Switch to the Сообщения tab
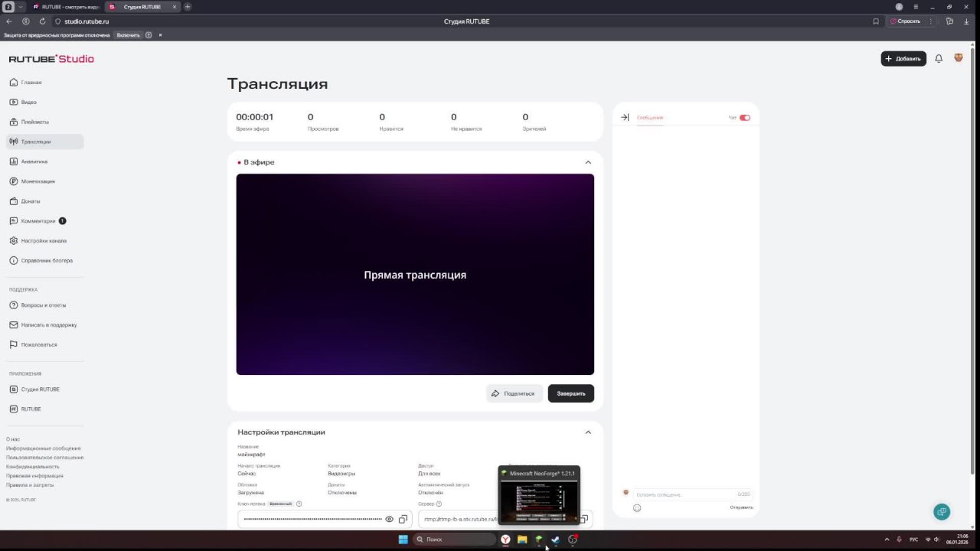Viewport: 980px width, 551px height. tap(650, 118)
